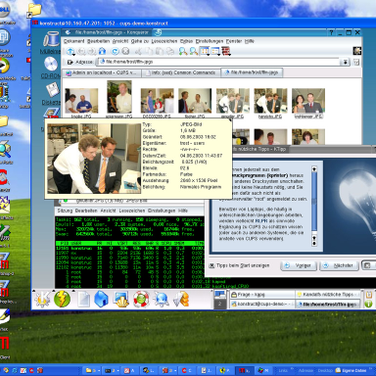Open Lesezeichen menu in Konqueror
The height and width of the screenshot is (376, 376).
click(x=164, y=41)
